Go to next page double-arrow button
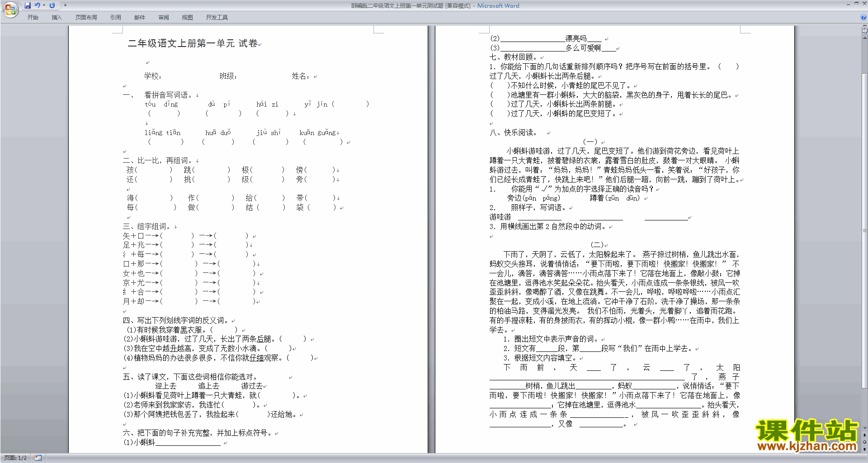This screenshot has height=463, width=868. point(865,449)
